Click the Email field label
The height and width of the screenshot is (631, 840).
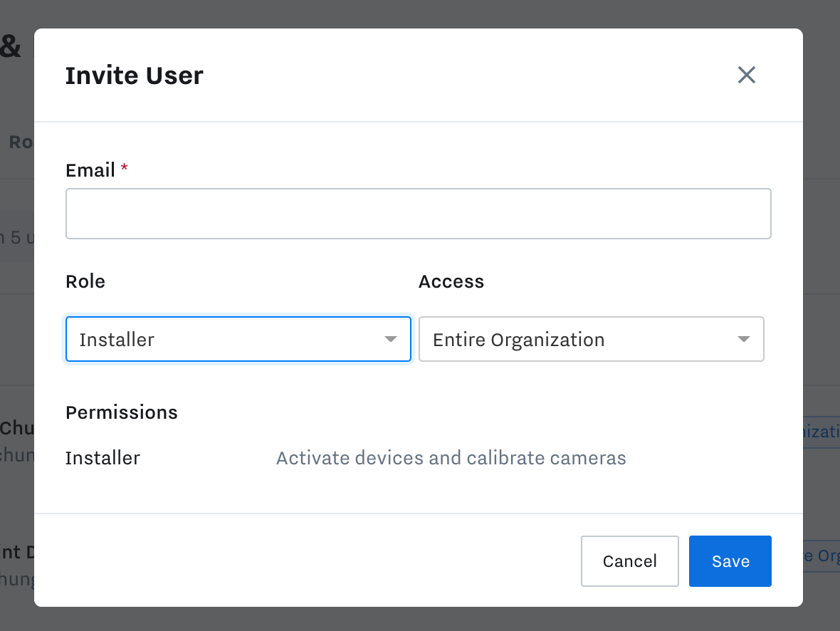coord(90,170)
